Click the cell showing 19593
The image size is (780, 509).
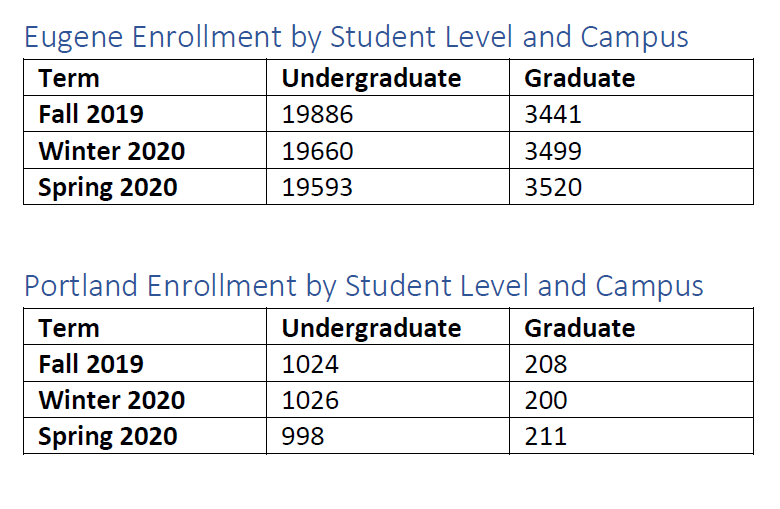[x=318, y=187]
